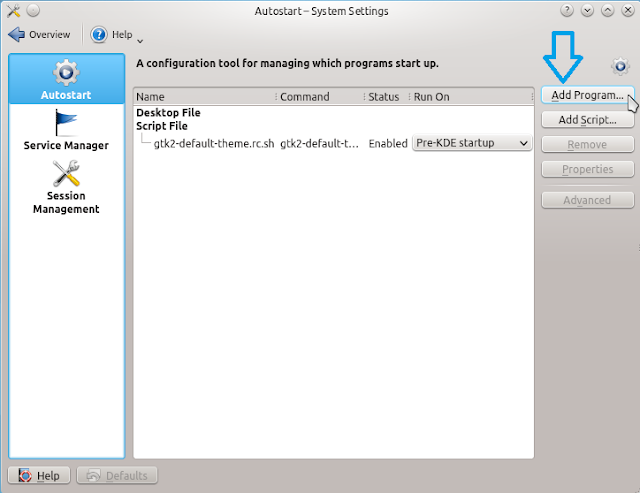Click the wrench-and-screwdriver window menu icon

click(13, 11)
